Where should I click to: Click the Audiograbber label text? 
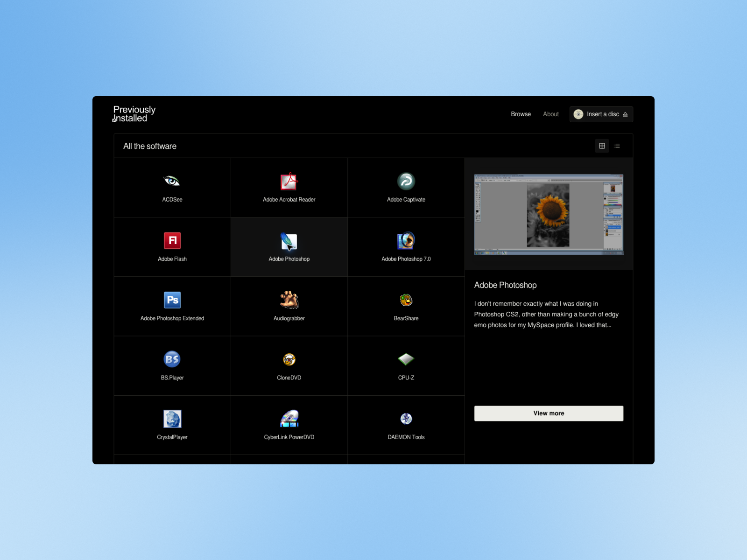(289, 318)
